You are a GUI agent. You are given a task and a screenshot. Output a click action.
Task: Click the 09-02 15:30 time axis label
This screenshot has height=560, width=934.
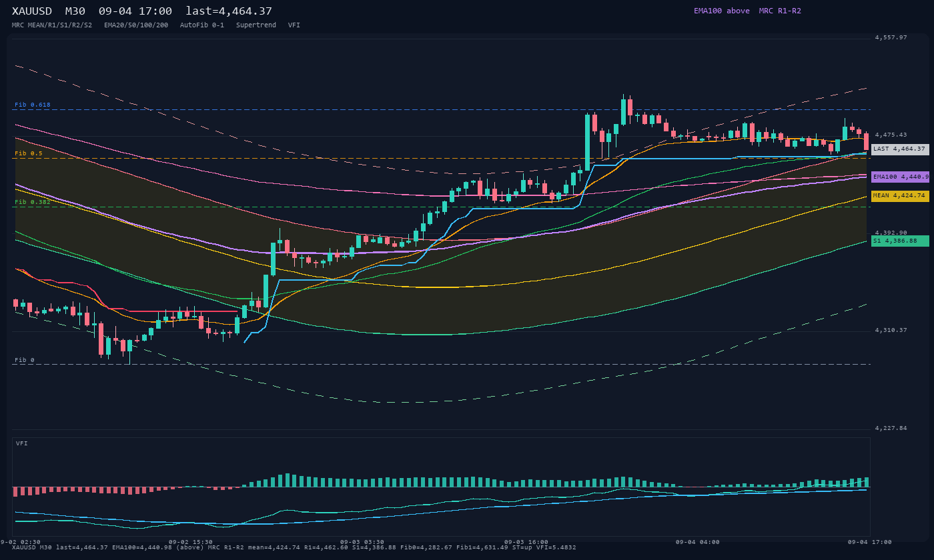191,542
